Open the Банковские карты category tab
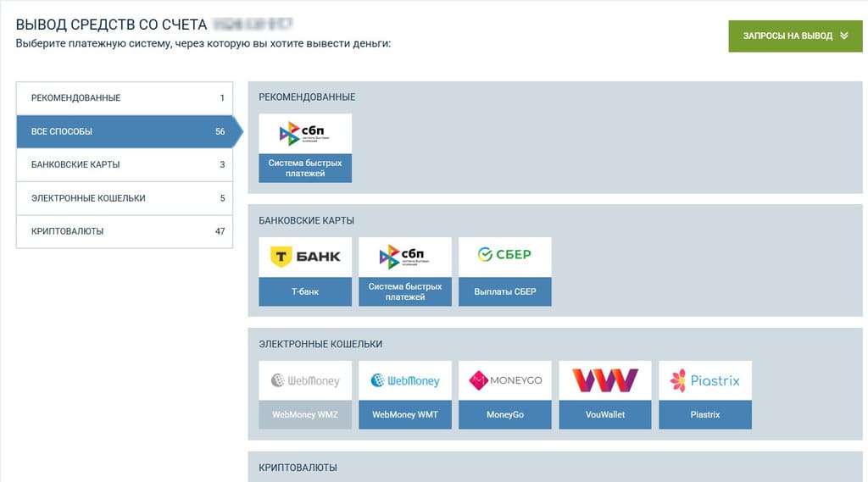This screenshot has width=868, height=482. 125,165
